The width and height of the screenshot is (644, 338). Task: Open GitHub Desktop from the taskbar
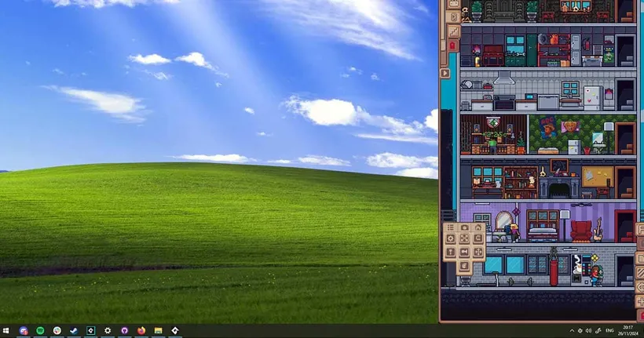124,331
